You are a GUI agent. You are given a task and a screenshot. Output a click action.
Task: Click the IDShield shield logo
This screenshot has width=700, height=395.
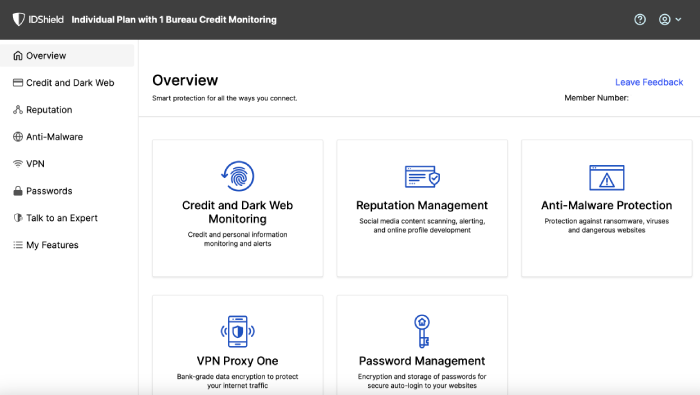[18, 19]
